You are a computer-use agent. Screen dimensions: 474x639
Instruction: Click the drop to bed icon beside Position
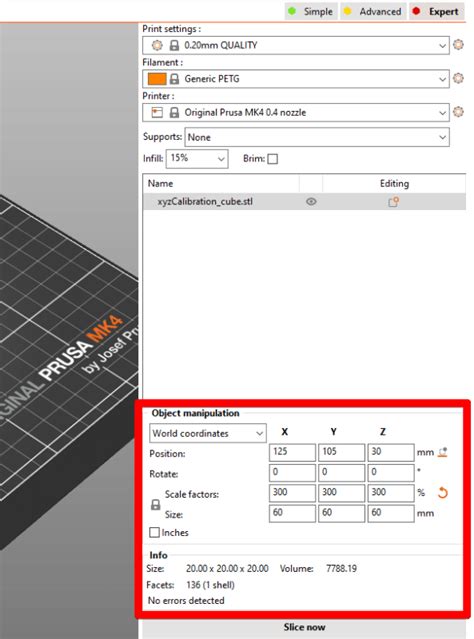pyautogui.click(x=443, y=452)
